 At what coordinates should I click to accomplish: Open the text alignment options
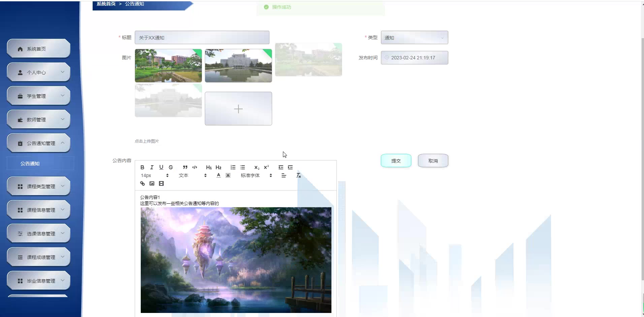[x=284, y=175]
